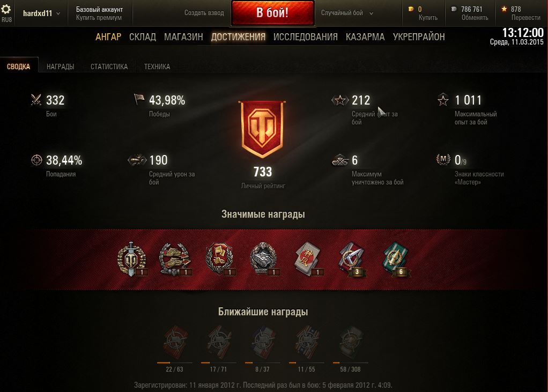Click the two golden tanks award
548x392 pixels.
pyautogui.click(x=175, y=259)
